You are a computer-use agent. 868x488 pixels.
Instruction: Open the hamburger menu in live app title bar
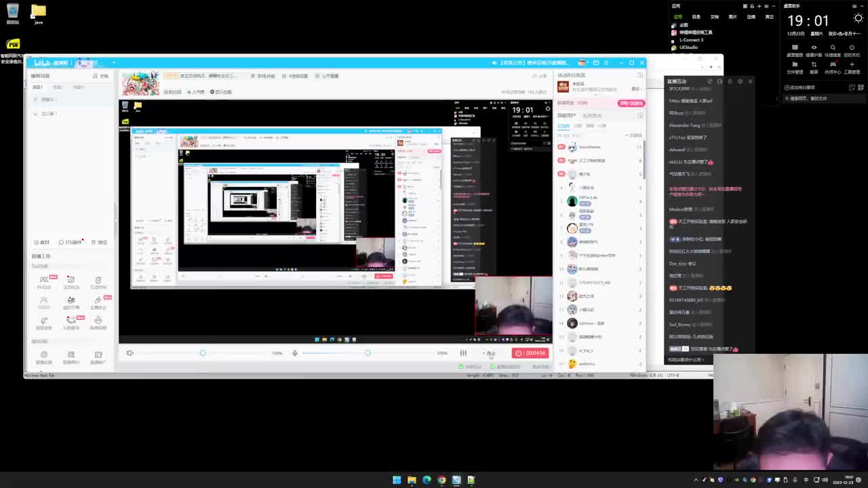[606, 62]
